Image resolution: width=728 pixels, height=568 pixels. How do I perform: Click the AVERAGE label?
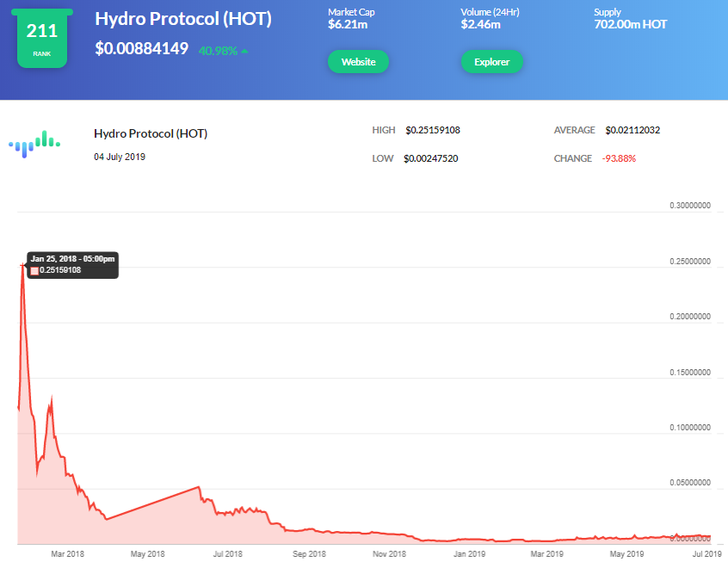[x=574, y=131]
